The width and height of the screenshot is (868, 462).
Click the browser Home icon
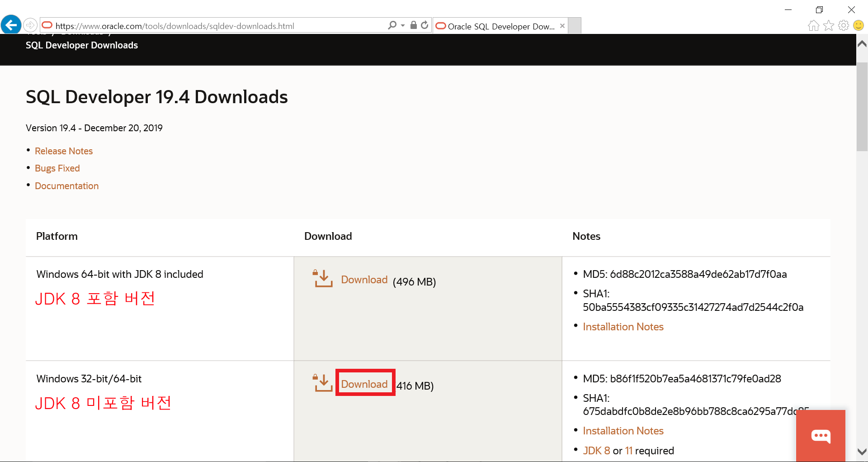pyautogui.click(x=814, y=26)
